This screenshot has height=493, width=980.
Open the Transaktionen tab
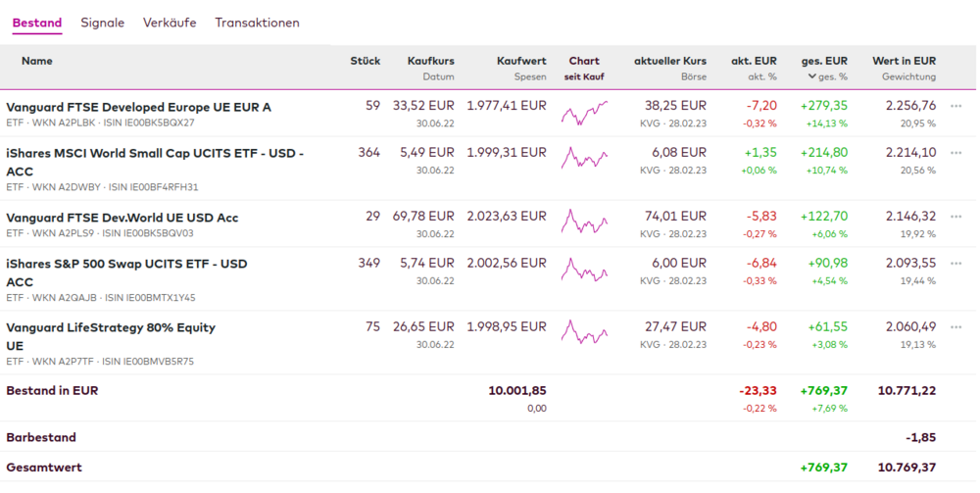coord(258,23)
